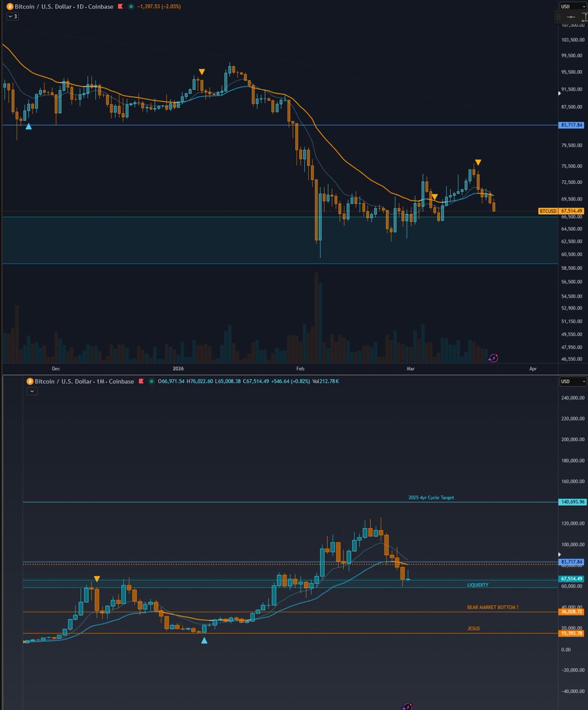Click the green market status dot on daily chart

pyautogui.click(x=131, y=7)
